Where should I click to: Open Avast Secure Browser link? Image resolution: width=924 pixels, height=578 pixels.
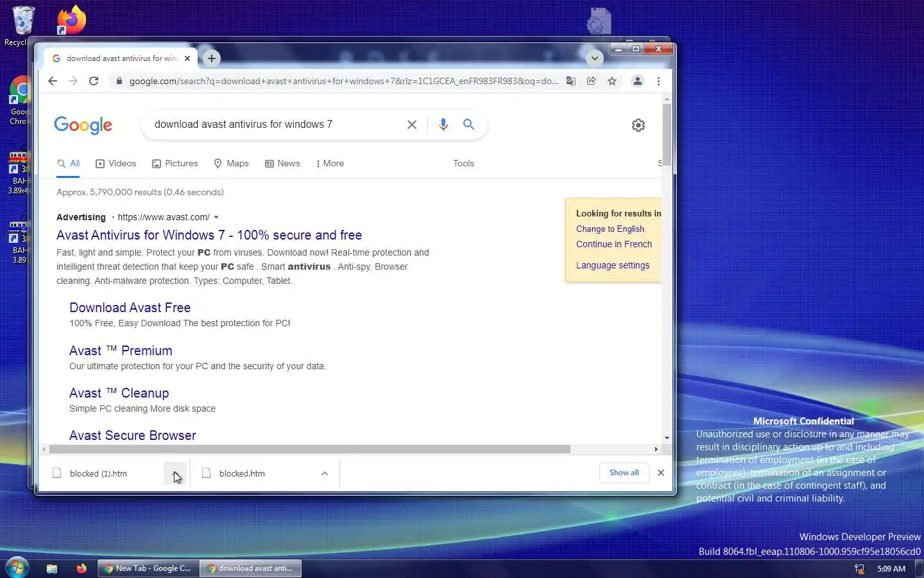pyautogui.click(x=133, y=435)
